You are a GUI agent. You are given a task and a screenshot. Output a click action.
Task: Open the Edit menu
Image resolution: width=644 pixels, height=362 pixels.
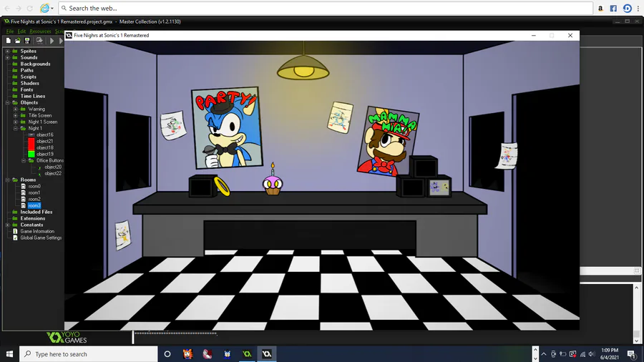[21, 31]
